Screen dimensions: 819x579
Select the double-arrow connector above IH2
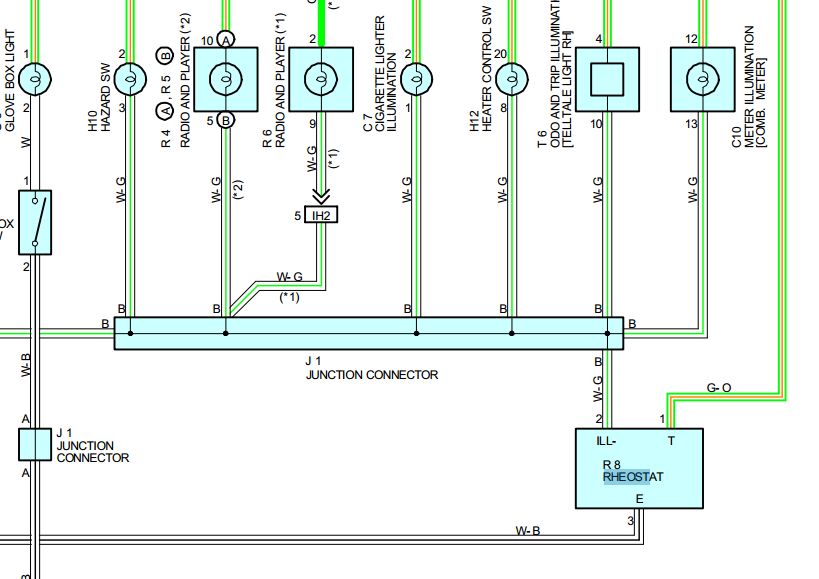321,195
